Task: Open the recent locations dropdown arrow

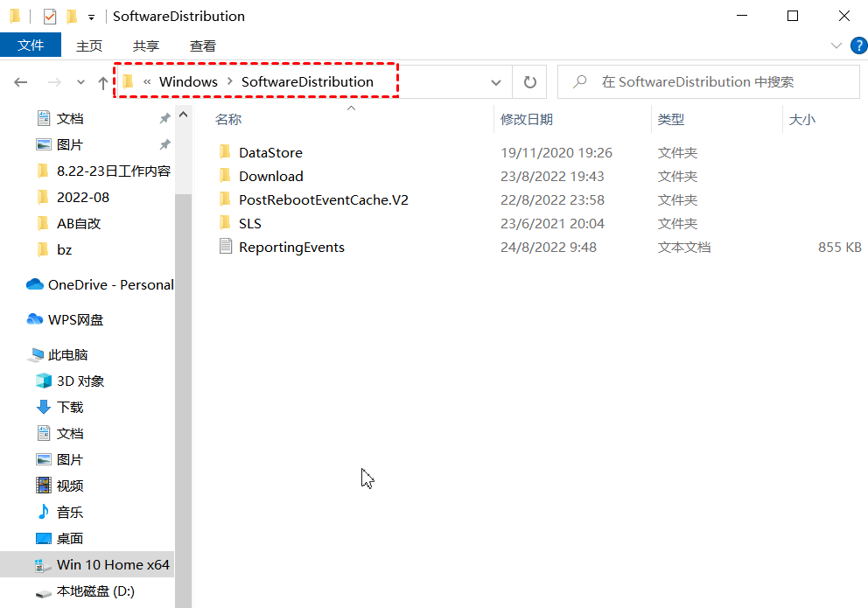Action: [x=80, y=82]
